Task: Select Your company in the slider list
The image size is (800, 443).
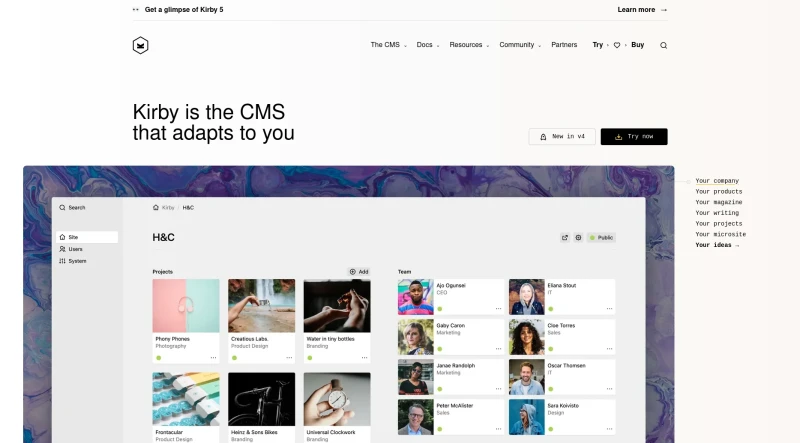Action: [717, 181]
